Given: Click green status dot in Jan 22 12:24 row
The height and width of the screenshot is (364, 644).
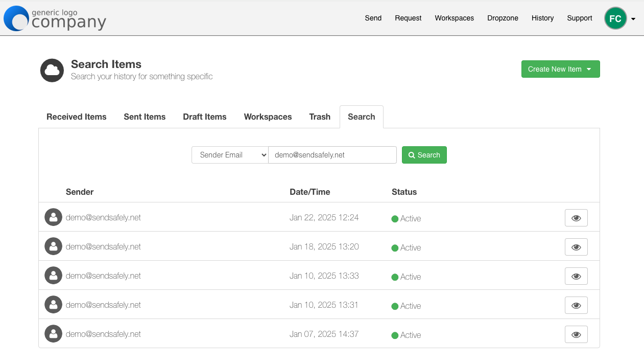Looking at the screenshot, I should [395, 219].
